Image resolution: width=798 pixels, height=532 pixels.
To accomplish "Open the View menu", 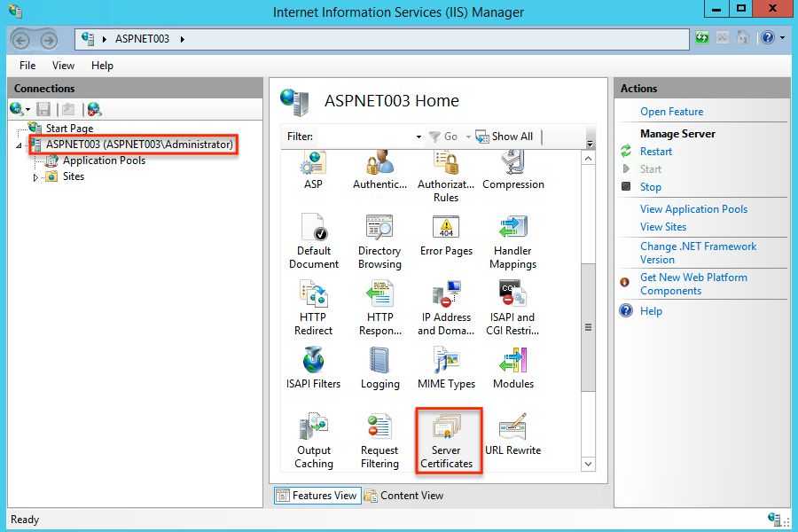I will (x=63, y=66).
